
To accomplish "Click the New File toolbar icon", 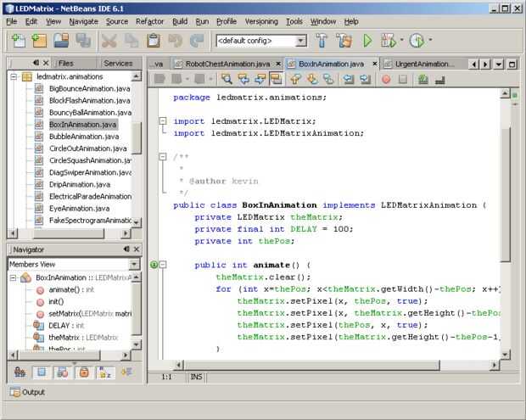I will [18, 41].
